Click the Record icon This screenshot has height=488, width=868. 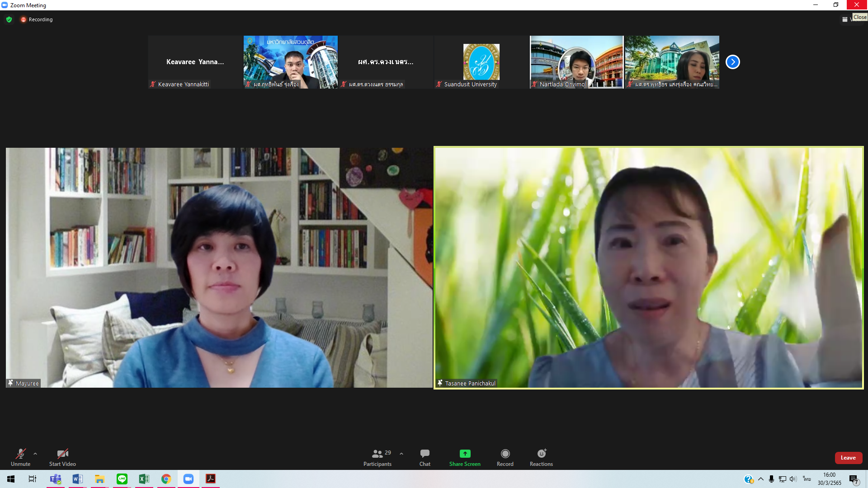coord(505,454)
